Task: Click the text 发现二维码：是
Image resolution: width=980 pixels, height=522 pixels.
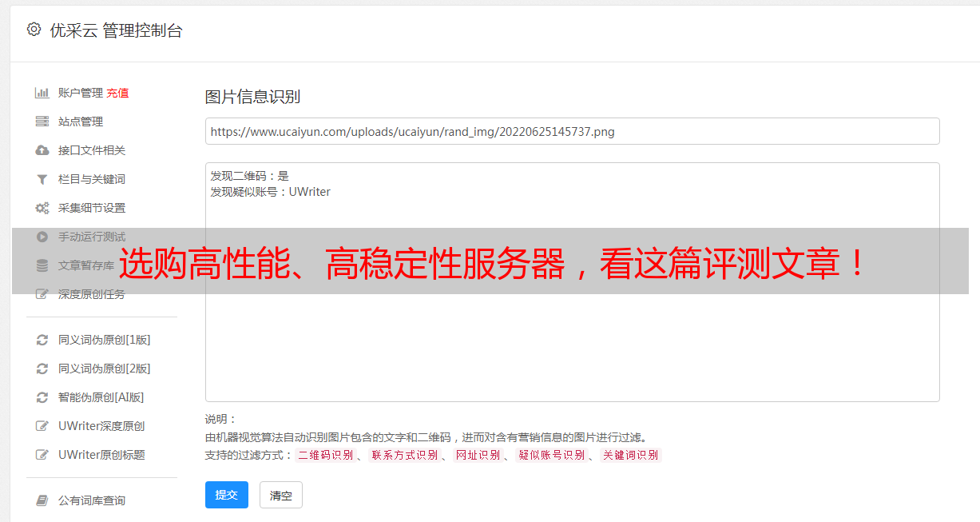Action: [x=249, y=176]
